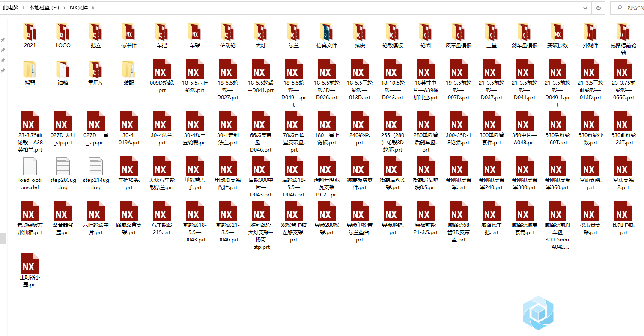Select the 重用库 folder

[96, 73]
